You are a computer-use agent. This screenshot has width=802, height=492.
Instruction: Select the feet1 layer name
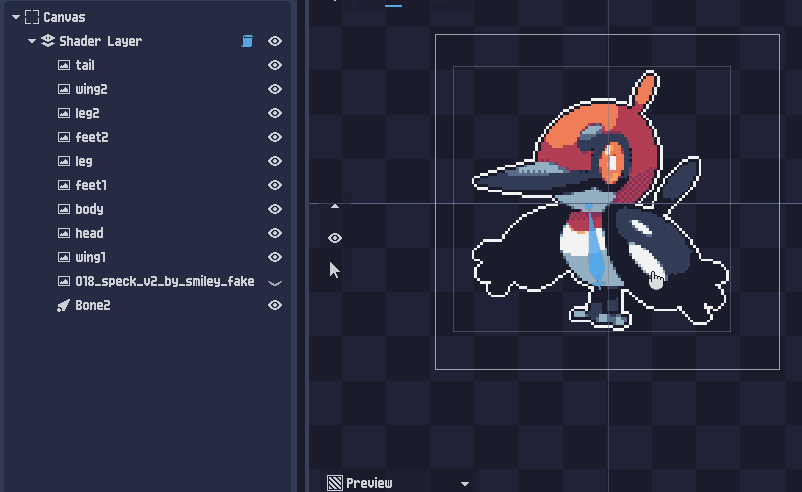(x=91, y=185)
